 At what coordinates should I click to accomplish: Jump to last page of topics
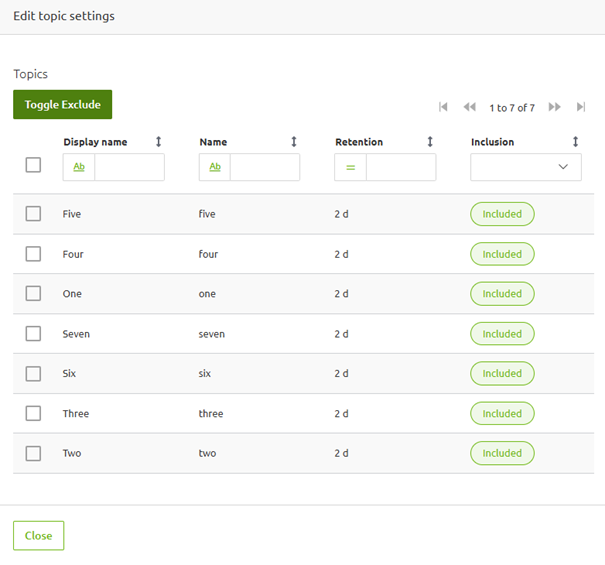click(x=580, y=107)
